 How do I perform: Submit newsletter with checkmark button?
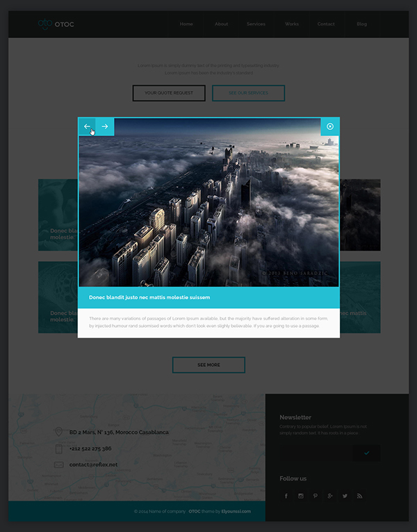366,454
